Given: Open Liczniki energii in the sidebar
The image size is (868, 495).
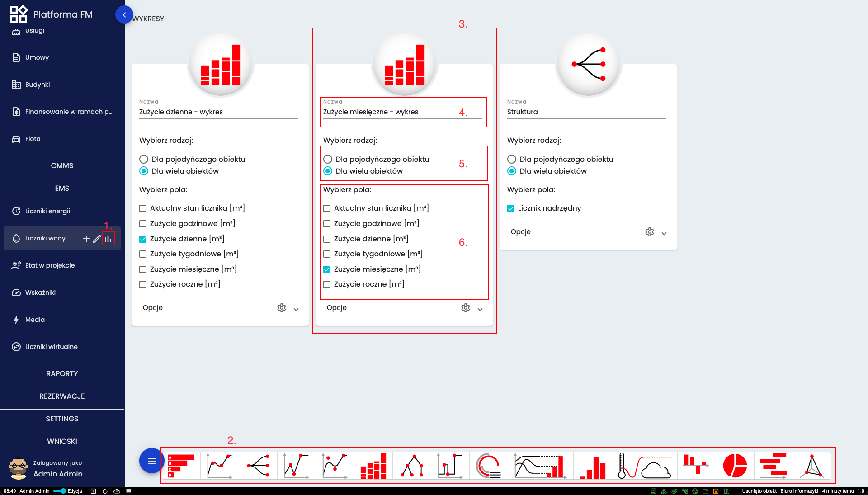Looking at the screenshot, I should point(62,211).
